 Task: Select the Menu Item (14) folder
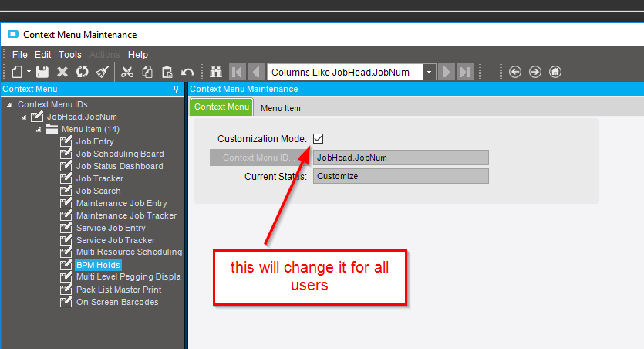tap(90, 129)
